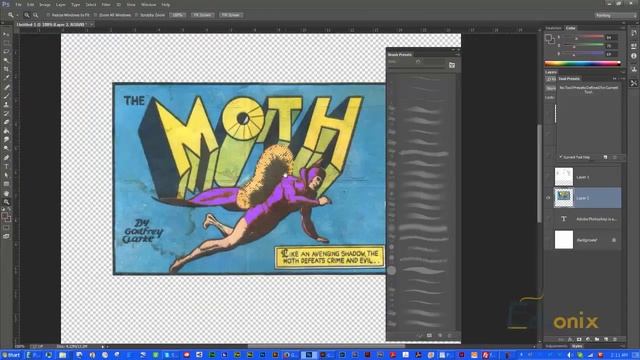Screen dimensions: 640x360
Task: Select the Quick Selection tool
Action: [6, 60]
